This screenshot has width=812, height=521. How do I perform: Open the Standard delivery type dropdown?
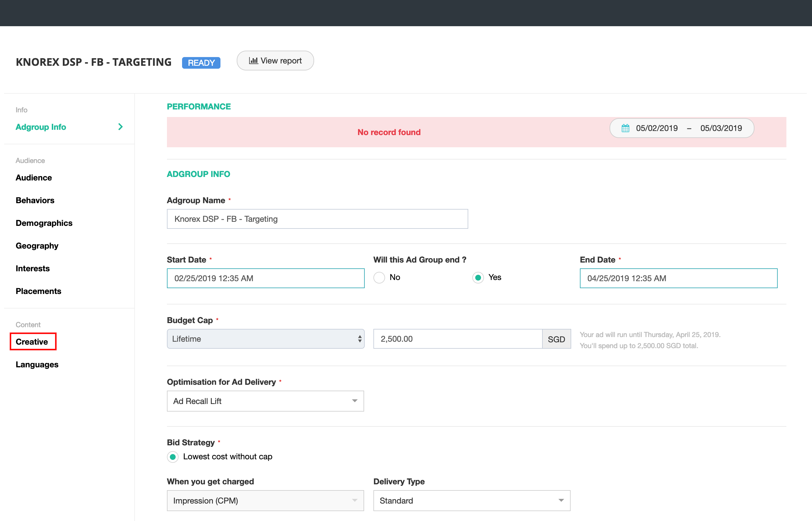click(x=471, y=500)
